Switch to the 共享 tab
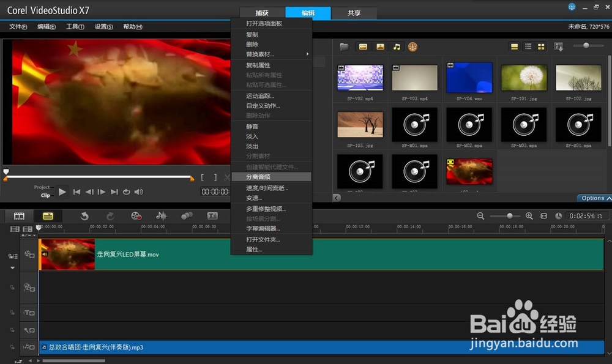 click(354, 13)
